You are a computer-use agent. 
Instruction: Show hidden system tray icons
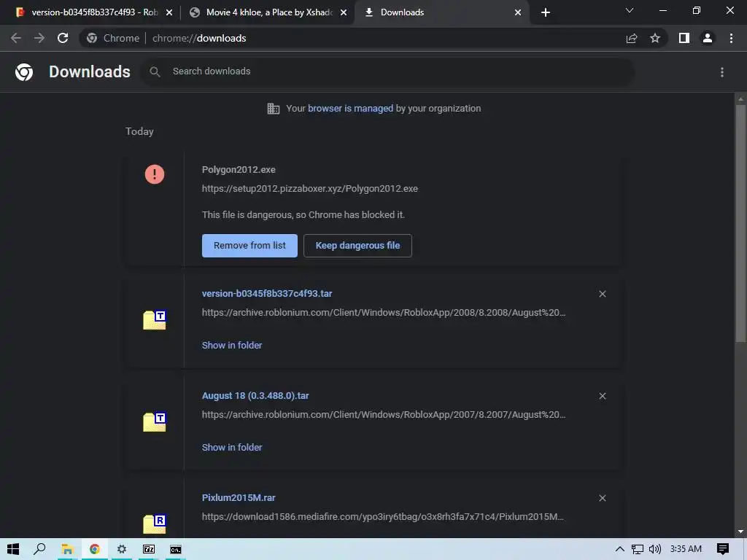[x=620, y=549]
